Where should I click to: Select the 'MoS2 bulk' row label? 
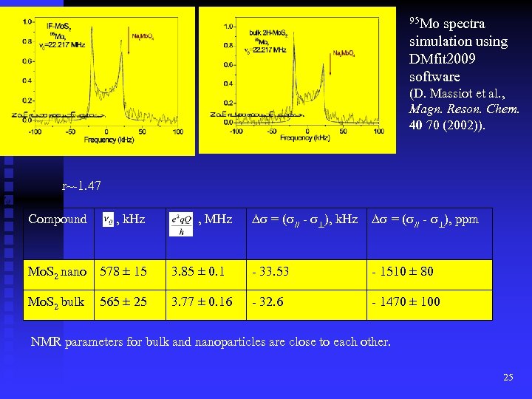click(56, 302)
